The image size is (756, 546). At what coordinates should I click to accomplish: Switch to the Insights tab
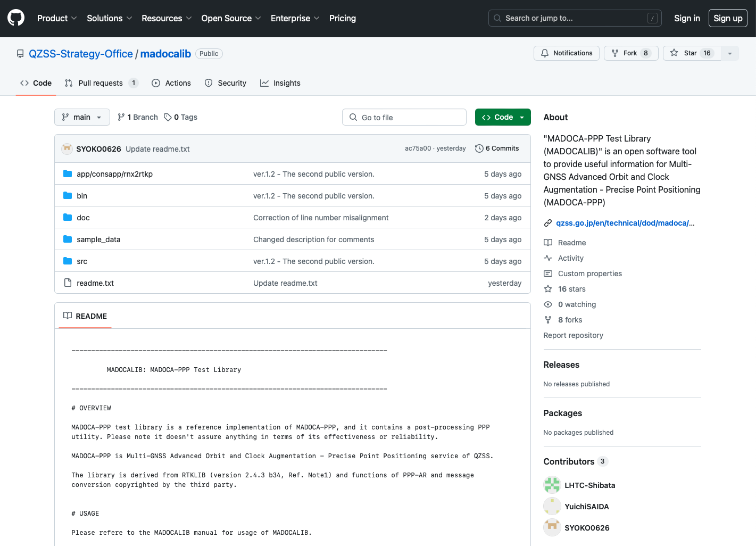coord(280,83)
